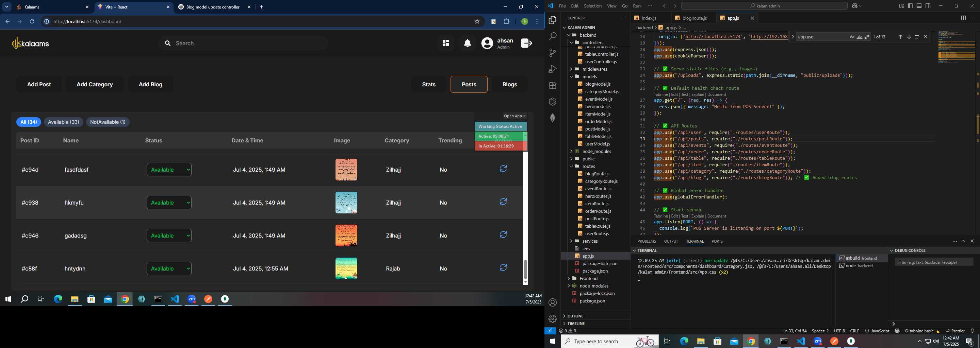
Task: Open the Extensions view in VS Code
Action: [x=552, y=86]
